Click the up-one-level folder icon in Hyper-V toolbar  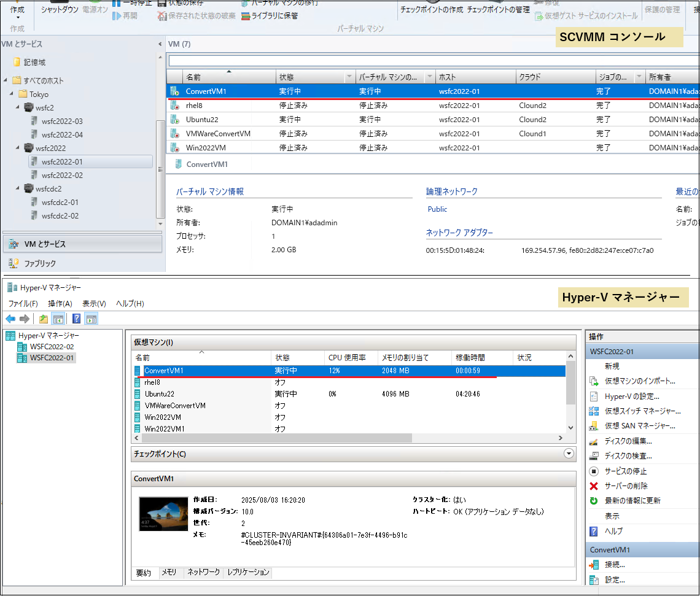[x=44, y=319]
